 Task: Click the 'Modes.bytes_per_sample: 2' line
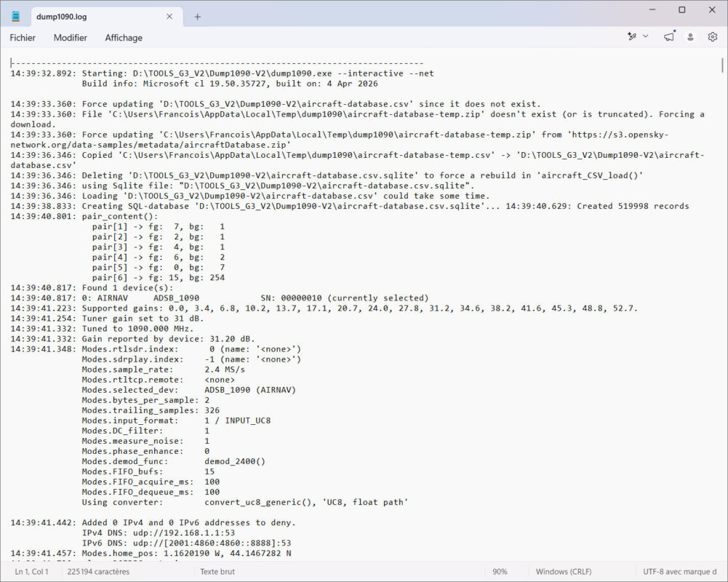click(x=145, y=400)
